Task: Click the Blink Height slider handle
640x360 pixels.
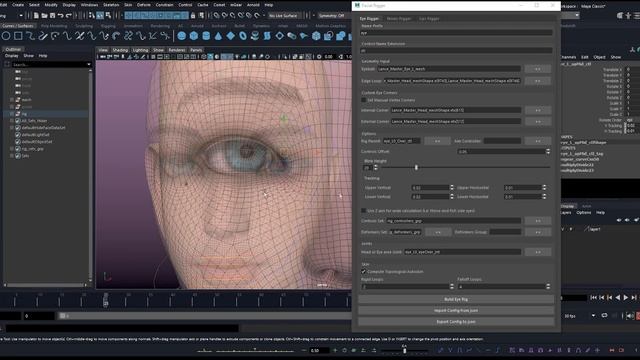Action: pos(416,167)
